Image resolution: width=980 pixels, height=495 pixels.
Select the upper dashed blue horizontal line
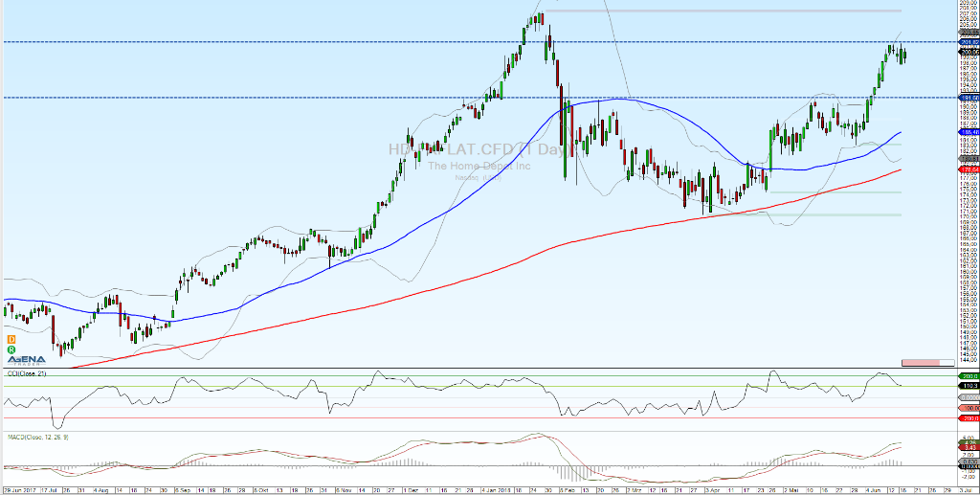coord(479,42)
